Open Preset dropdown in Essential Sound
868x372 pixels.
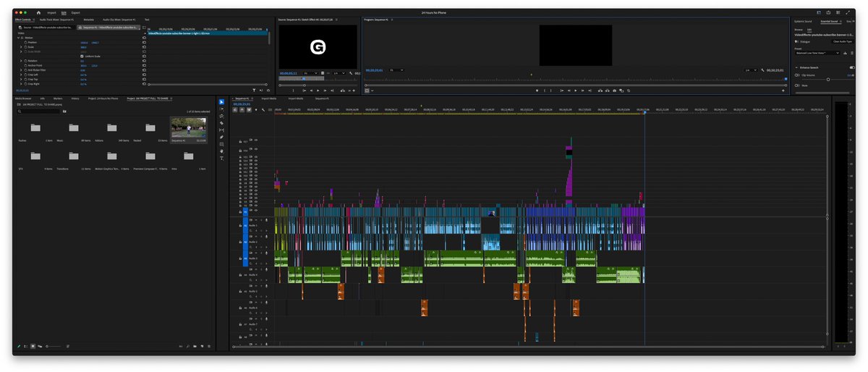coord(817,53)
